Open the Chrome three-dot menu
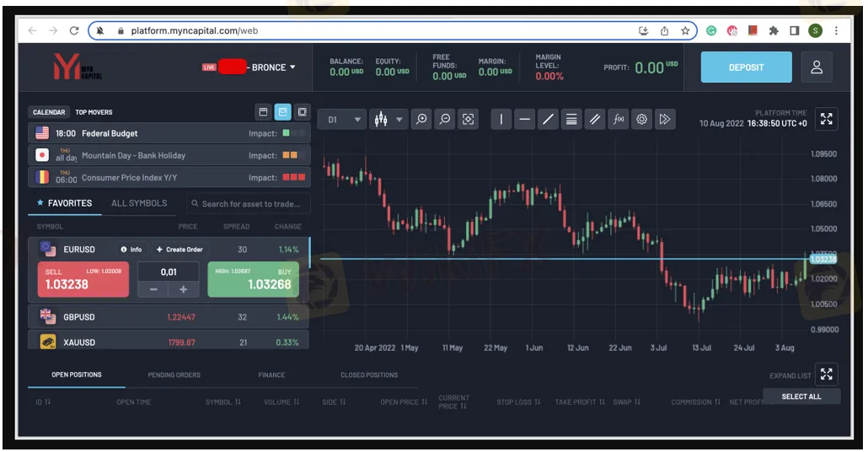Viewport: 868px width, 452px height. click(x=836, y=30)
